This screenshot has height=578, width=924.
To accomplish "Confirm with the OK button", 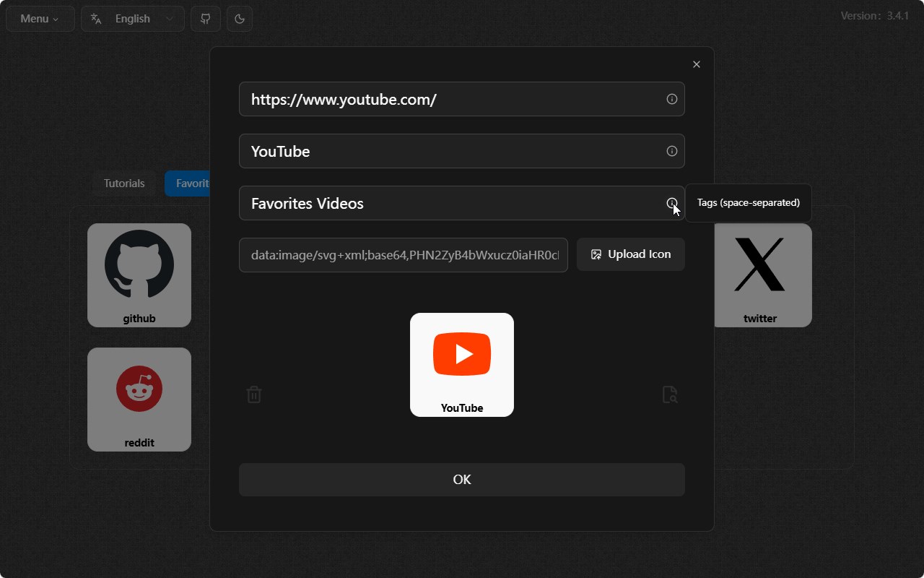I will (462, 480).
